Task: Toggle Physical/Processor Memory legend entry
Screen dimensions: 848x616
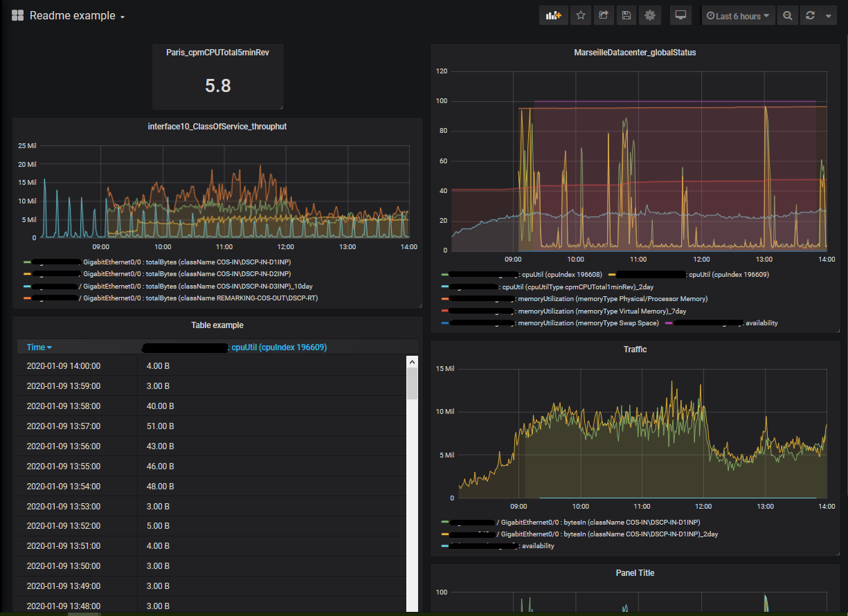Action: (574, 299)
